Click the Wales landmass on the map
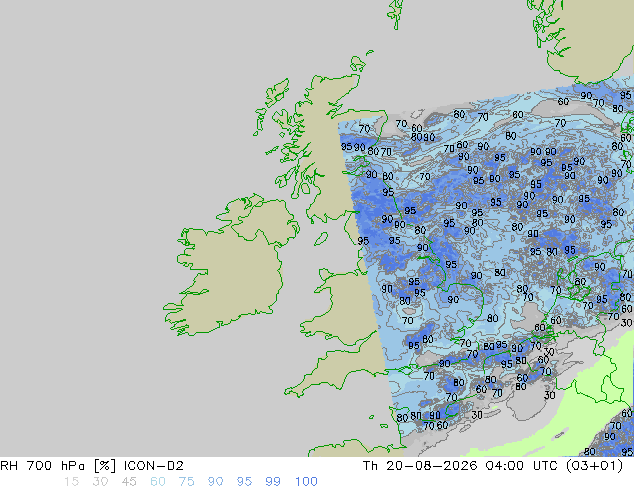Screen dimensions: 634x490 [x=344, y=303]
